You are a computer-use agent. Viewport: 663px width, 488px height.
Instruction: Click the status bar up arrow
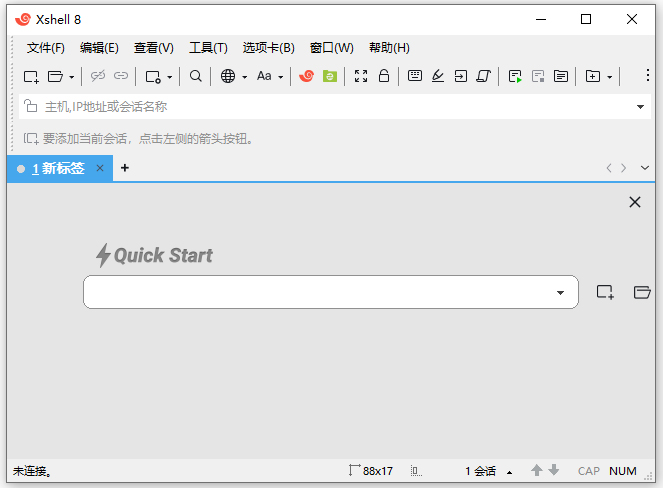point(537,470)
